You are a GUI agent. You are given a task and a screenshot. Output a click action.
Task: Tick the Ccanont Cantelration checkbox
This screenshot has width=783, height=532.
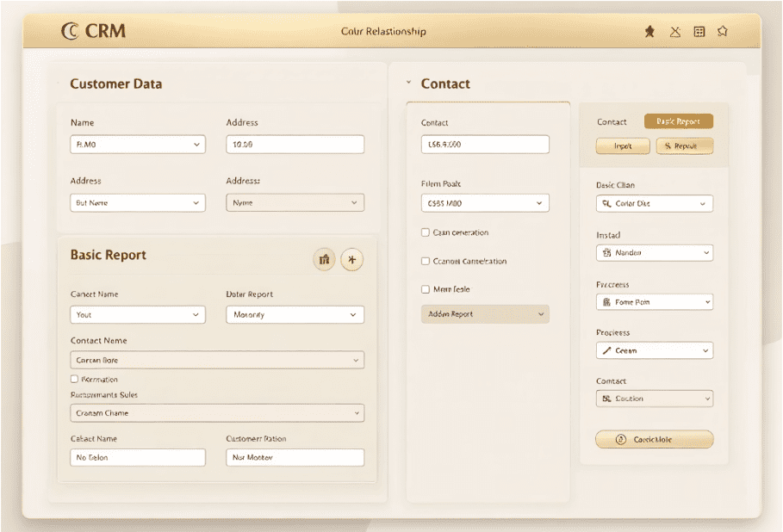[x=426, y=261]
